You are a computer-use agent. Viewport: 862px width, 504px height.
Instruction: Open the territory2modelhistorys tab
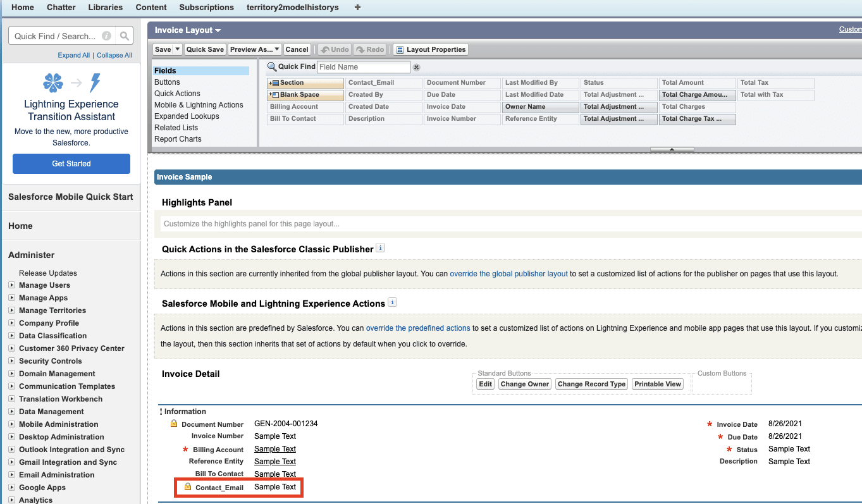[293, 8]
